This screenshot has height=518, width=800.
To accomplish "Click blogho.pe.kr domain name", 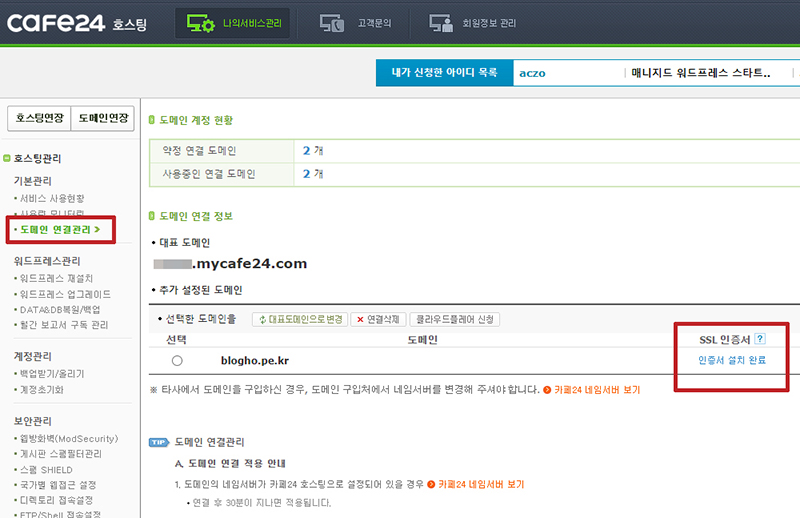I will 255,360.
